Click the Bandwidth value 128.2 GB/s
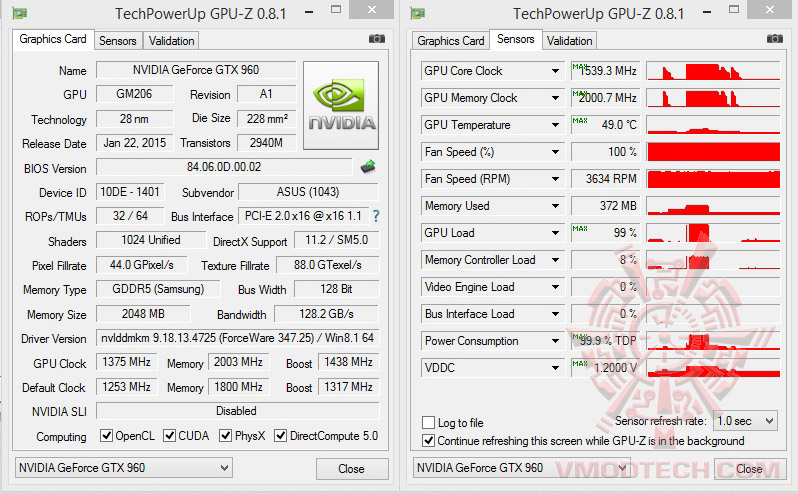 (326, 314)
